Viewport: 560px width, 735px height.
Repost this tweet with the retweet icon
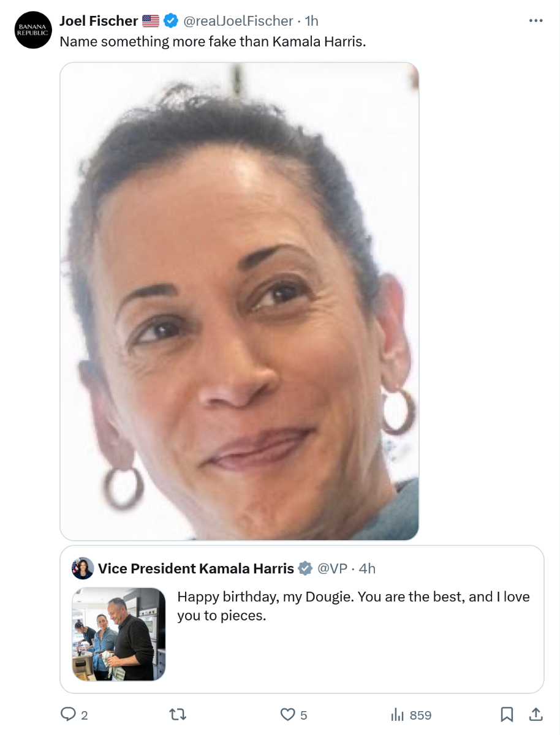click(178, 714)
